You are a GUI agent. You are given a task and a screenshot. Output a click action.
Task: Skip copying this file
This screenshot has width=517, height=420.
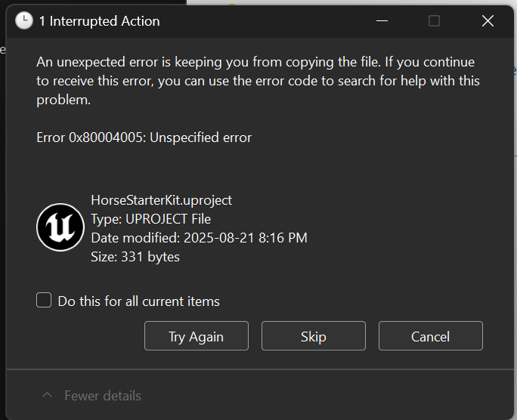coord(313,336)
